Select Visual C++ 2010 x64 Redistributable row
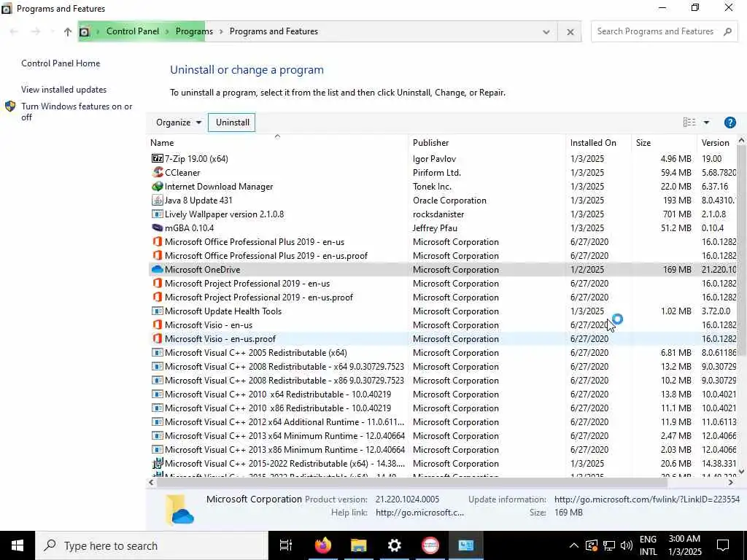This screenshot has height=560, width=747. click(x=443, y=394)
